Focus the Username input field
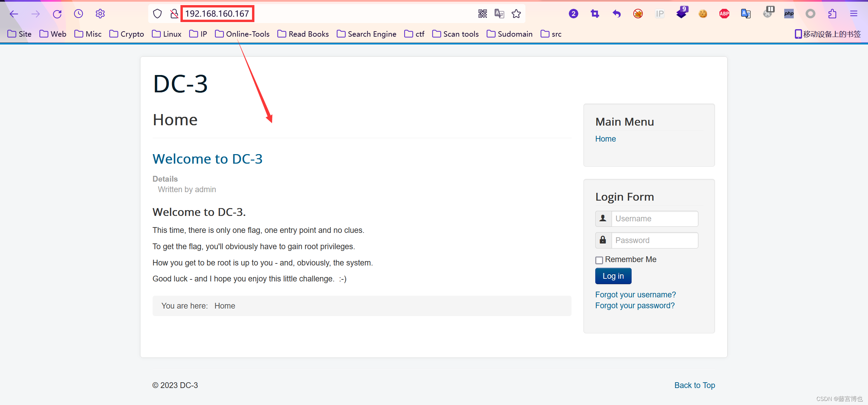Screen dimensions: 868x405 [x=654, y=219]
